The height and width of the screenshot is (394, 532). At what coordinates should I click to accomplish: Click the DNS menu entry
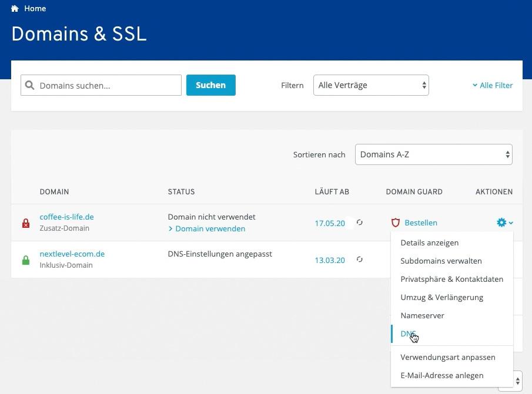point(452,334)
